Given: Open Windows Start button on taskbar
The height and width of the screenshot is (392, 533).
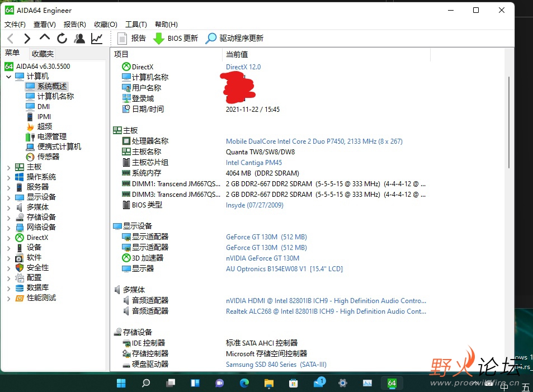Looking at the screenshot, I should coord(121,383).
